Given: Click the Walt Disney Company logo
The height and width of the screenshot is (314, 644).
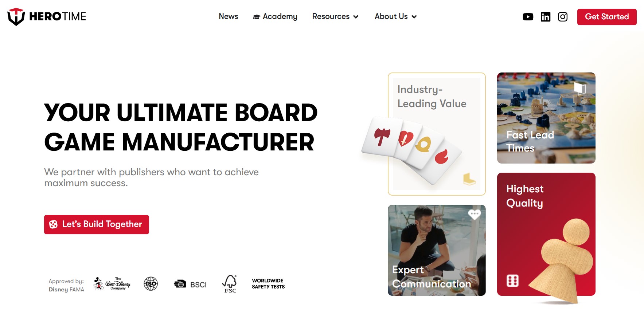Looking at the screenshot, I should [x=112, y=284].
